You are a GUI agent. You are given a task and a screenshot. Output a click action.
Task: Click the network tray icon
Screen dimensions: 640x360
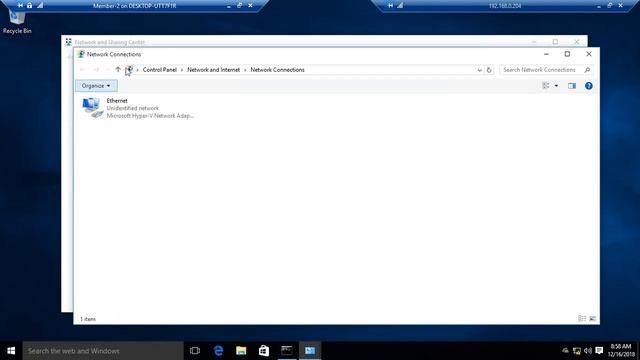577,351
